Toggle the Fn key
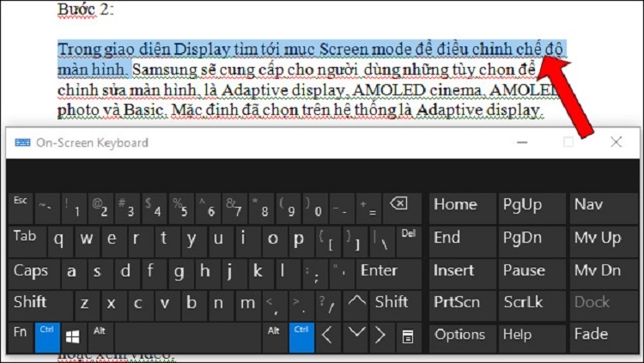 21,337
